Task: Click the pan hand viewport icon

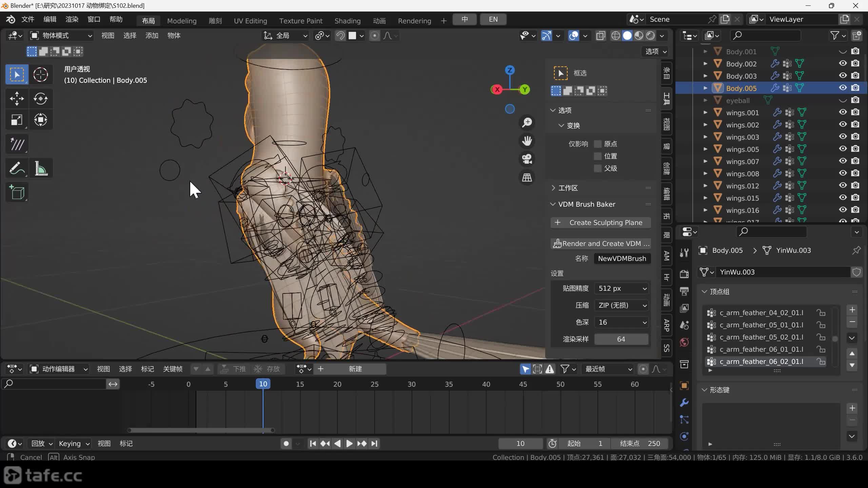Action: tap(527, 141)
